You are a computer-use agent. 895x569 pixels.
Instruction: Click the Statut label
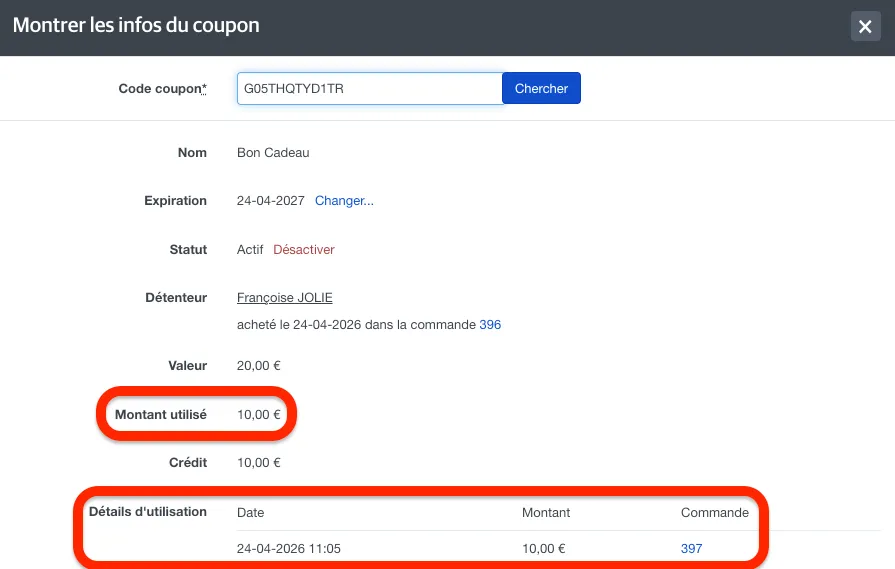coord(188,249)
